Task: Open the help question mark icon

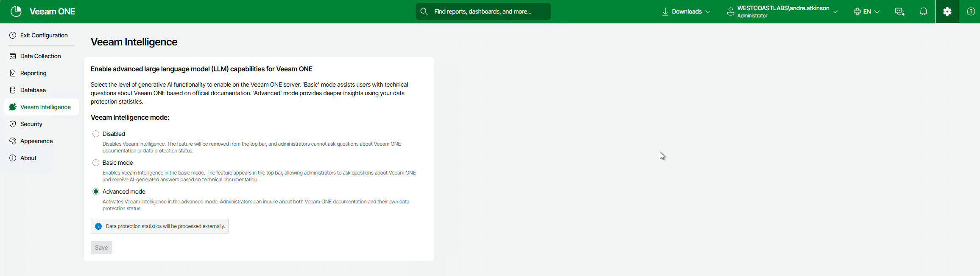Action: click(971, 11)
